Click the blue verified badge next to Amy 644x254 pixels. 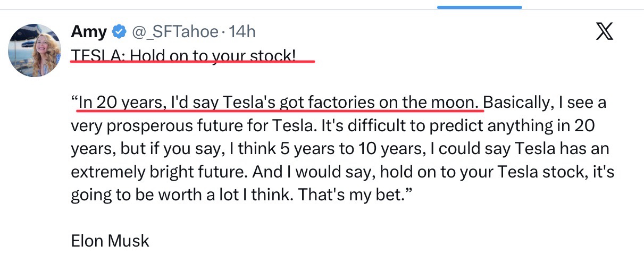tap(118, 32)
